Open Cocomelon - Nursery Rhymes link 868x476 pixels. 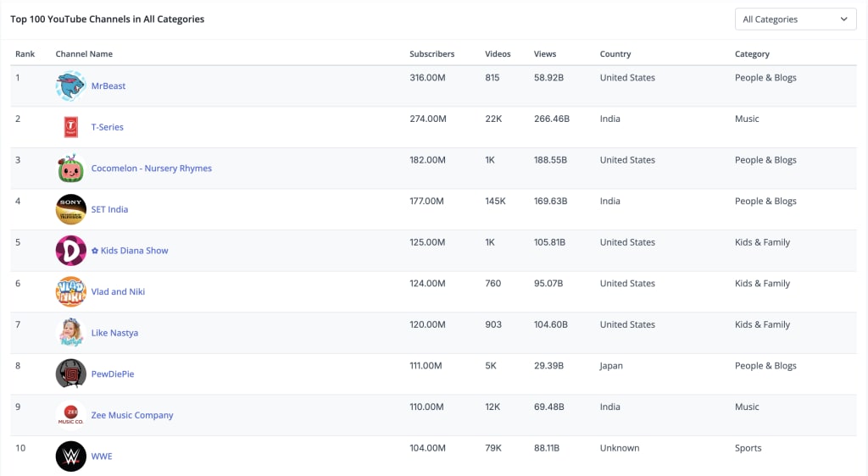pyautogui.click(x=152, y=168)
